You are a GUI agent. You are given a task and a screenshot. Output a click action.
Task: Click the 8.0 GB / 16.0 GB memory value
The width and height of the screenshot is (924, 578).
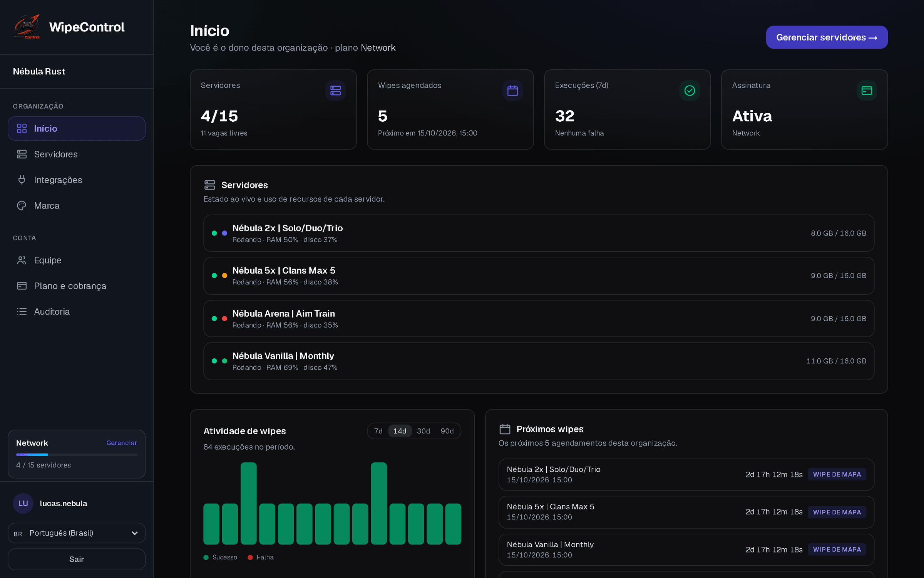click(x=839, y=233)
